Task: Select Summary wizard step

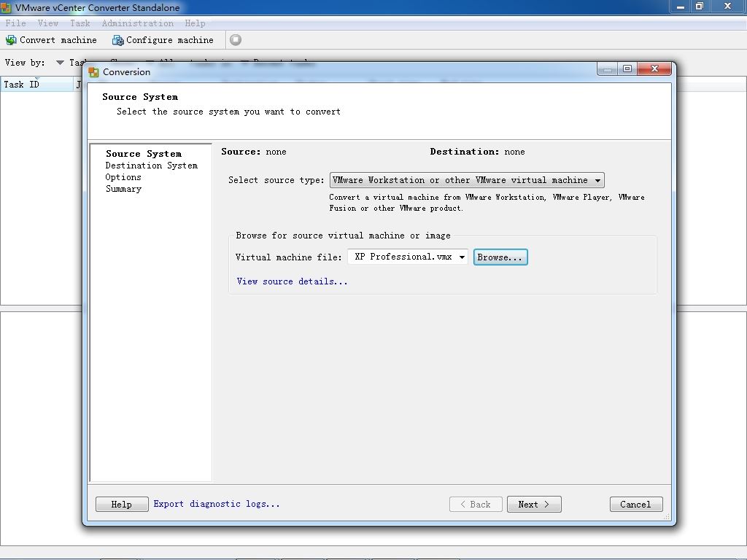Action: tap(123, 189)
